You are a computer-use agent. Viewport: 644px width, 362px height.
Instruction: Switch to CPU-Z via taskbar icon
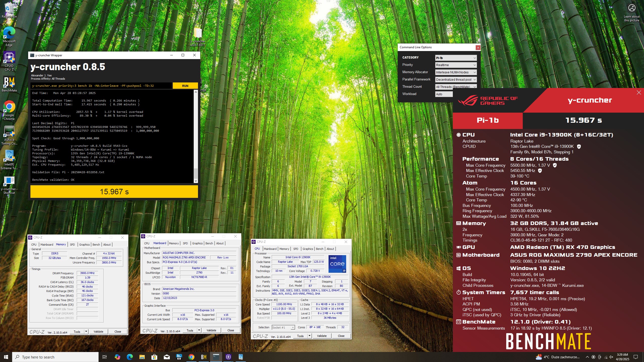pos(228,357)
